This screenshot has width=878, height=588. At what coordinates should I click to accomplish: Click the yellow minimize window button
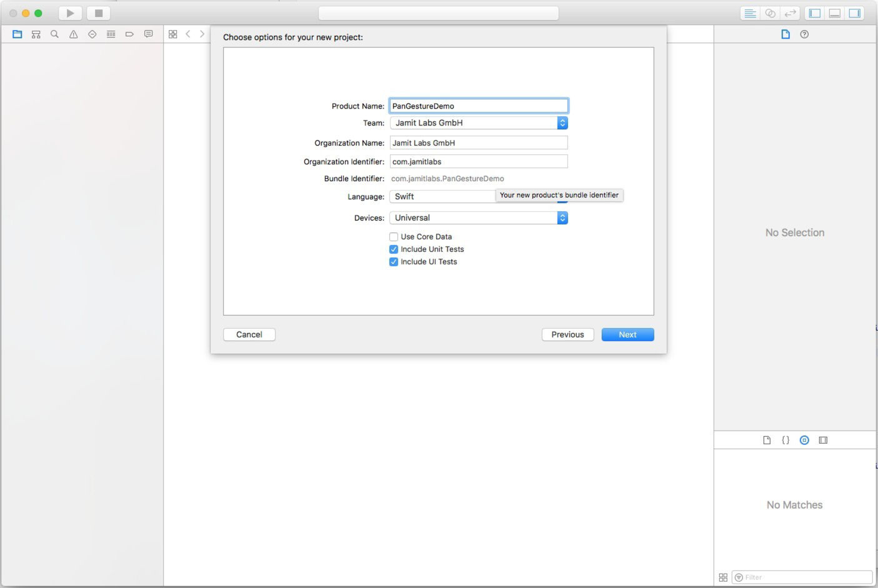point(26,13)
